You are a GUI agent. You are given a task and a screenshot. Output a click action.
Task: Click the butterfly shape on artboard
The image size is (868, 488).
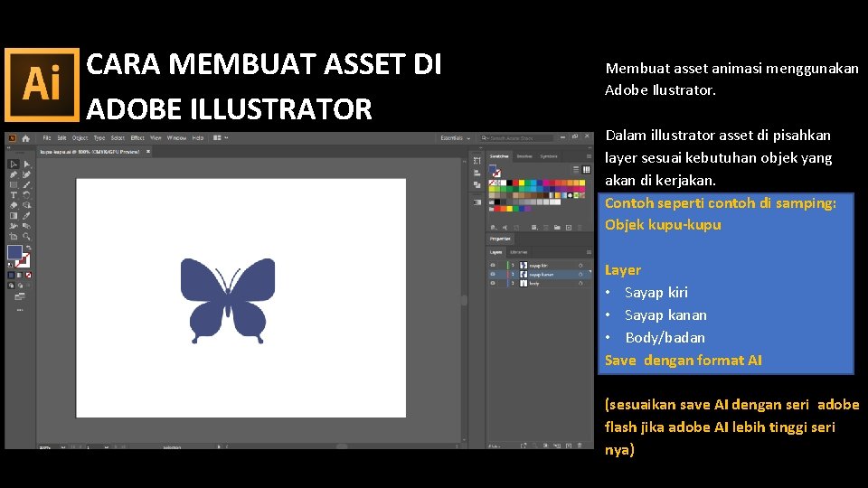click(x=228, y=300)
